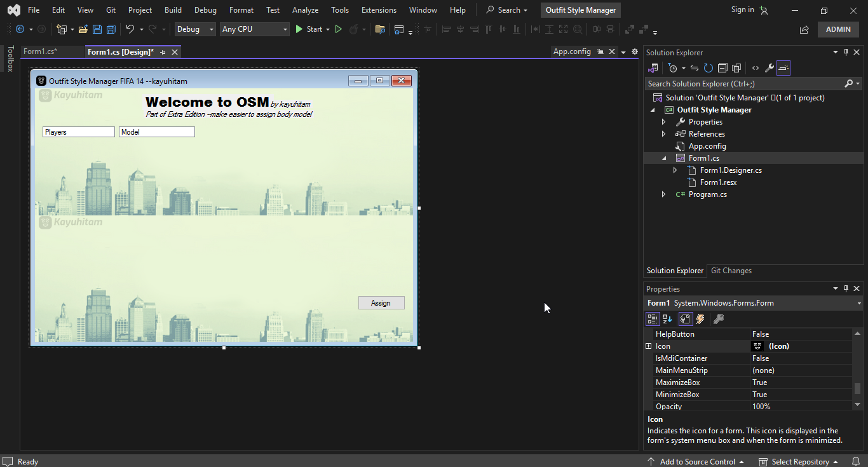Open the Extensions menu
Screen dimensions: 868x467
379,10
